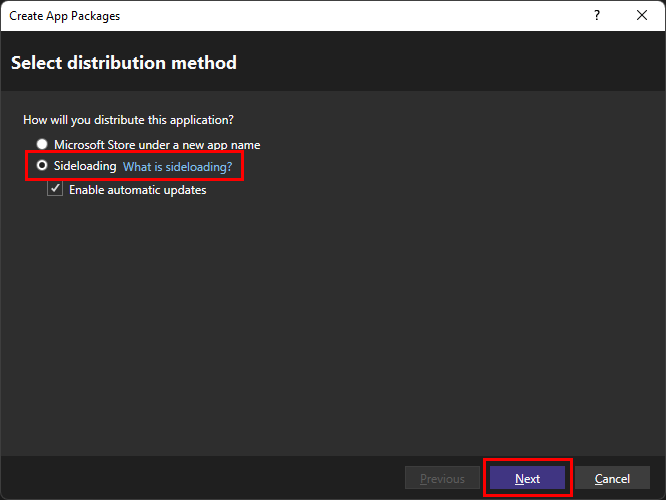Click the 'Create App Packages' window title
Image resolution: width=666 pixels, height=500 pixels.
coord(64,16)
